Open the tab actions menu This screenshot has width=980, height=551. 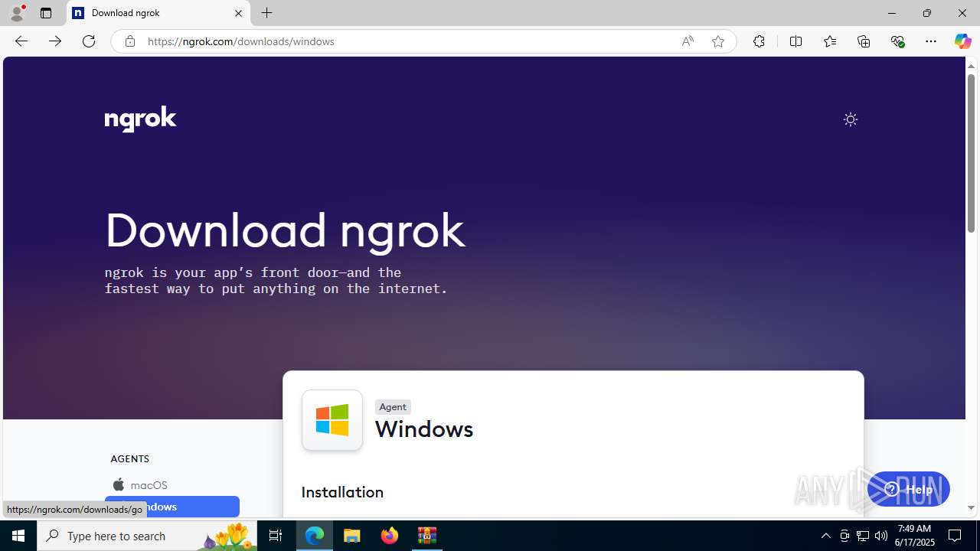pyautogui.click(x=46, y=13)
